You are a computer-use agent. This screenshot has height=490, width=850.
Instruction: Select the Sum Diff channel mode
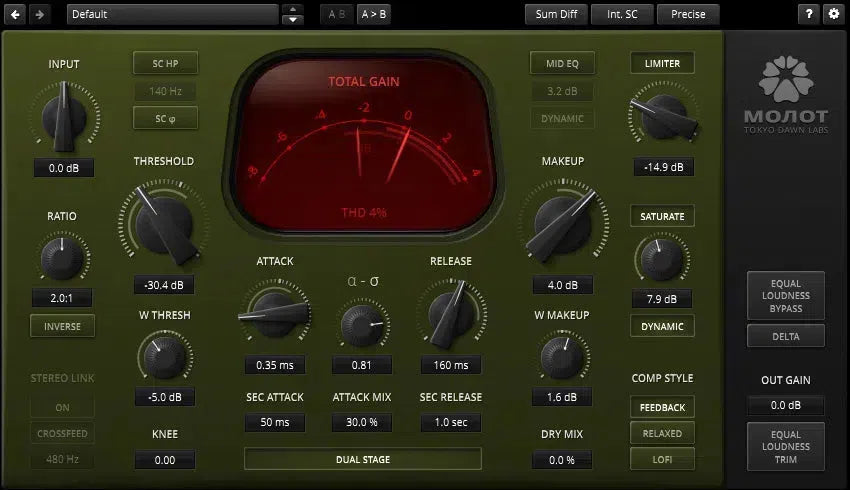(x=555, y=14)
